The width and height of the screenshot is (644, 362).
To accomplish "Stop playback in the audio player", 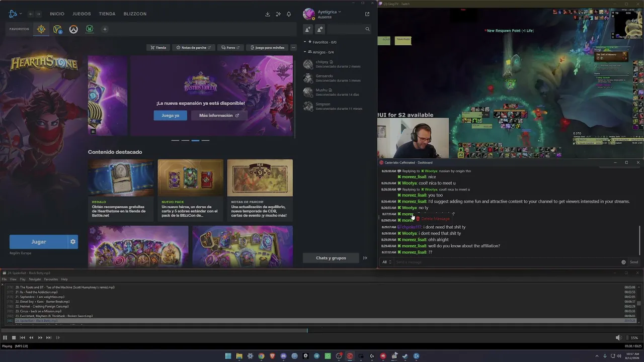I will coord(14,338).
